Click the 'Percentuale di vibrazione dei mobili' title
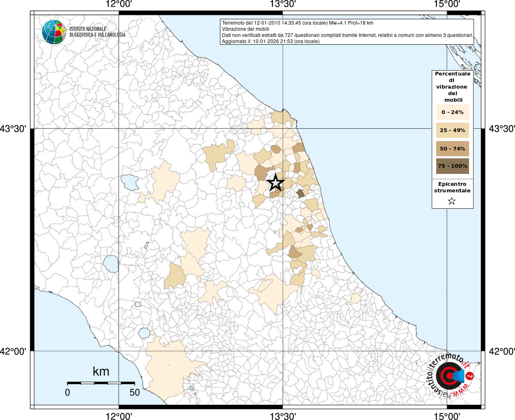Viewport: 515px width, 420px height. [x=452, y=87]
